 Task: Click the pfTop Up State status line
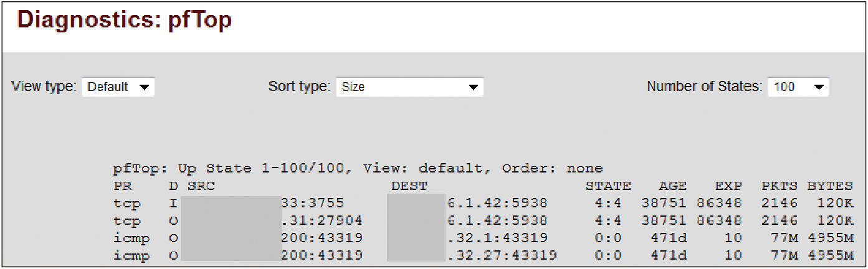[358, 169]
